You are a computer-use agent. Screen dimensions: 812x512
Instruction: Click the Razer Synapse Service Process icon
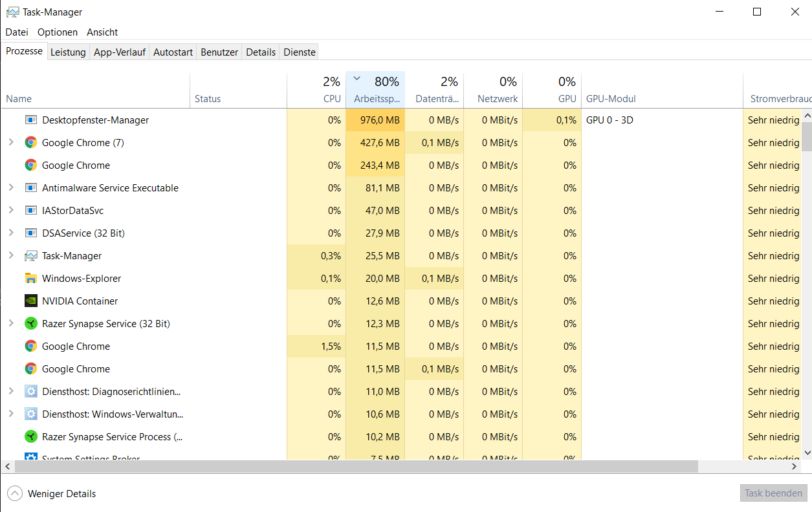[x=31, y=437]
